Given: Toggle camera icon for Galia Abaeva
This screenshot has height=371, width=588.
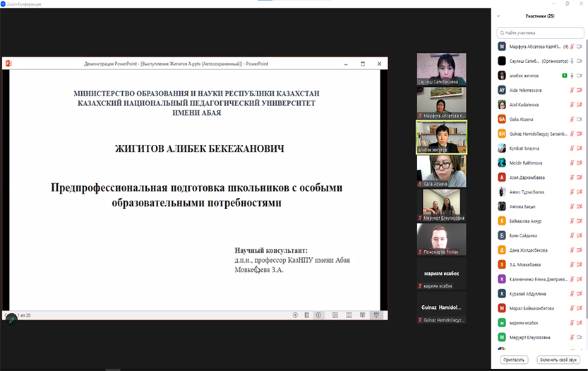Looking at the screenshot, I should [x=580, y=119].
